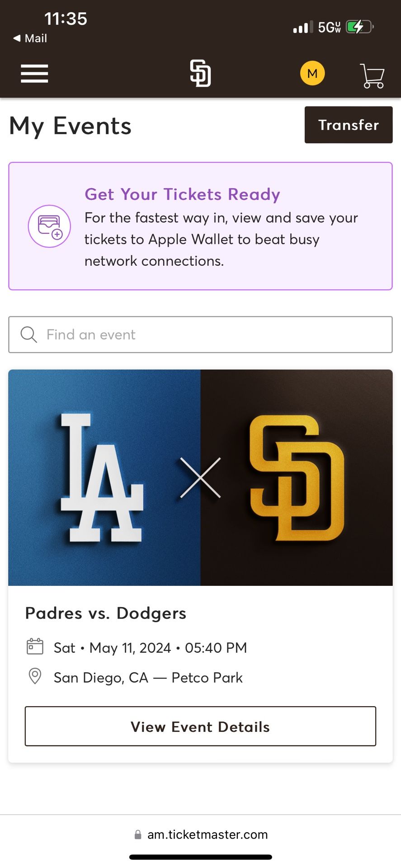Viewport: 401px width, 868px height.
Task: Tap the Padres SD logo in header
Action: [x=200, y=73]
